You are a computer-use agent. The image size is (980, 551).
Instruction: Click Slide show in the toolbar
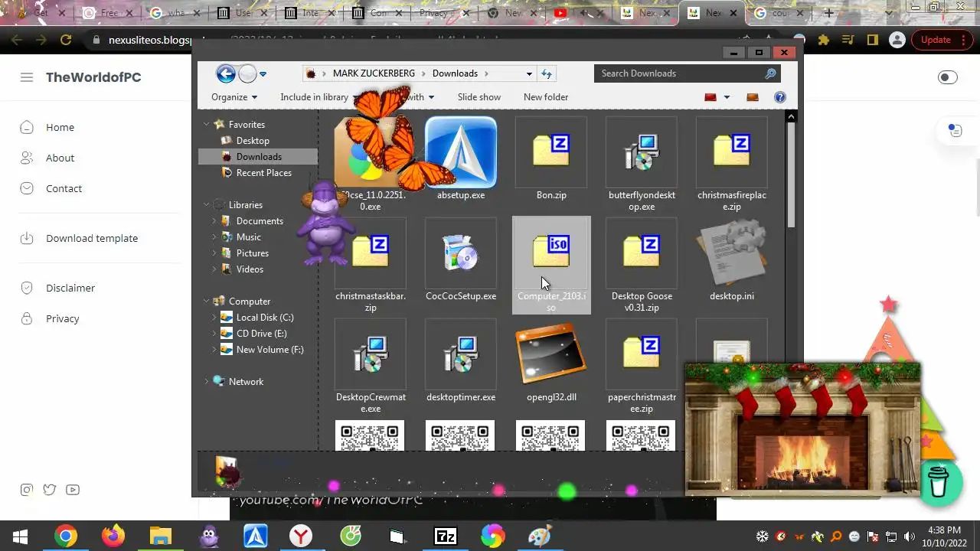pos(479,97)
